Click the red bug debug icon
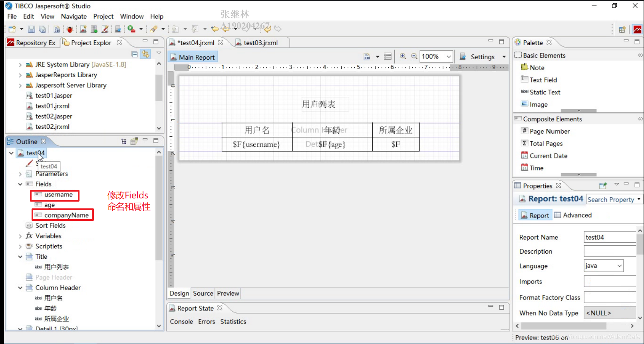 point(70,29)
